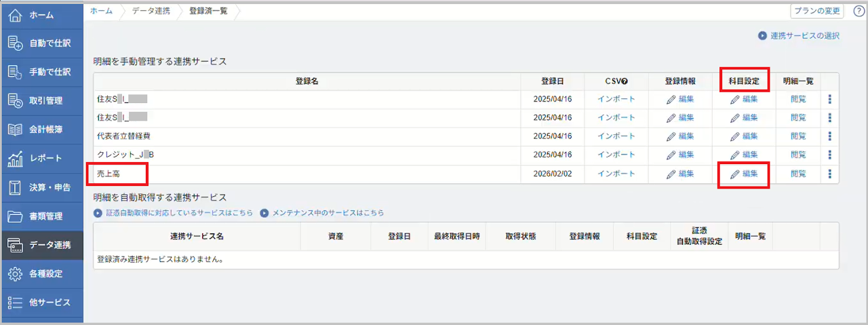868x325 pixels.
Task: Click the 取得状態 column header
Action: point(521,236)
